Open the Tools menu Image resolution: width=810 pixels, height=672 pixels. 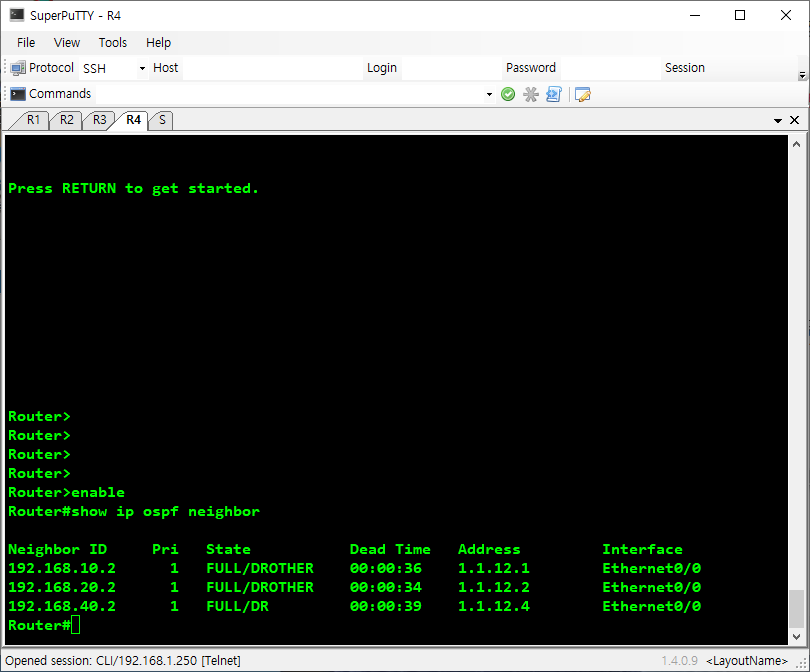click(x=113, y=42)
